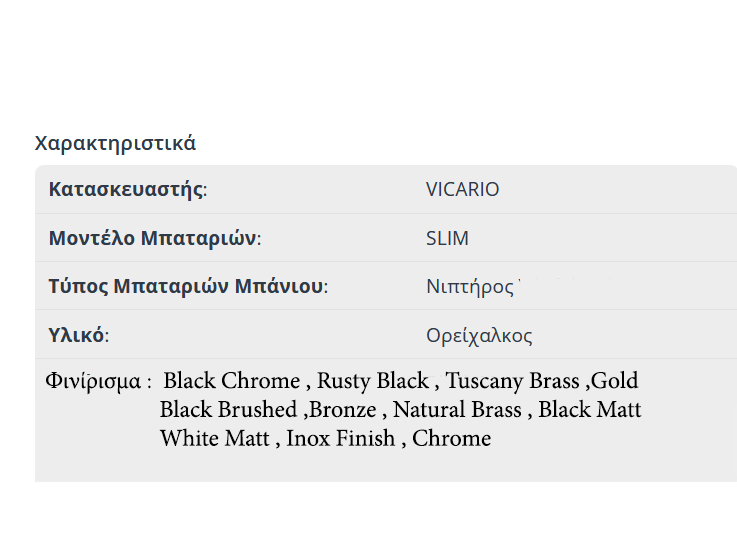Click the Υλικό label
The width and height of the screenshot is (737, 537).
coord(78,335)
